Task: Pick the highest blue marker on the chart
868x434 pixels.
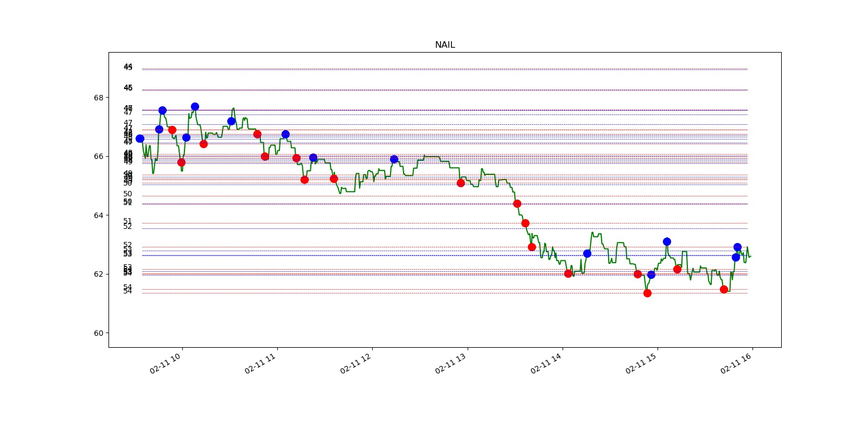Action: point(195,106)
